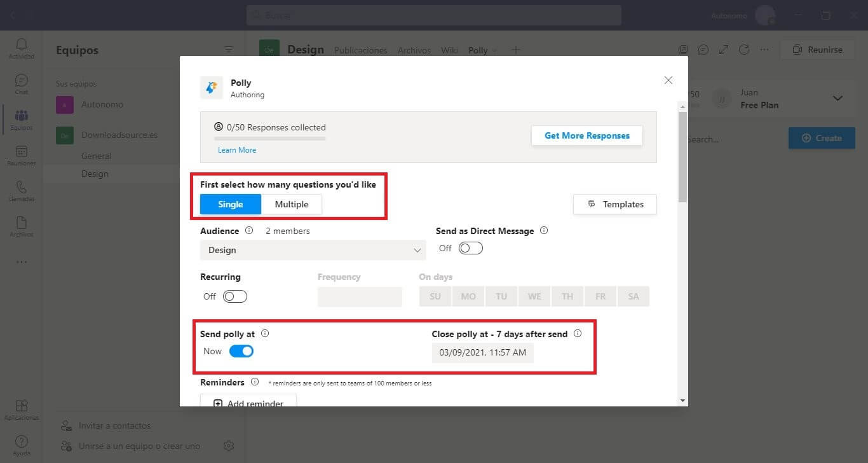Click the Send polly at info icon
This screenshot has width=868, height=463.
click(x=265, y=333)
